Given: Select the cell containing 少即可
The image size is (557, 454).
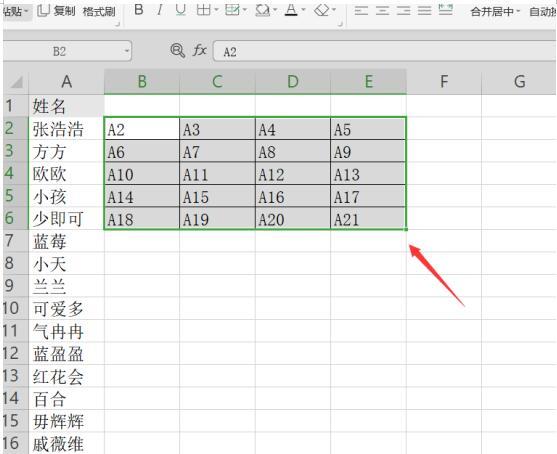Looking at the screenshot, I should click(x=66, y=218).
